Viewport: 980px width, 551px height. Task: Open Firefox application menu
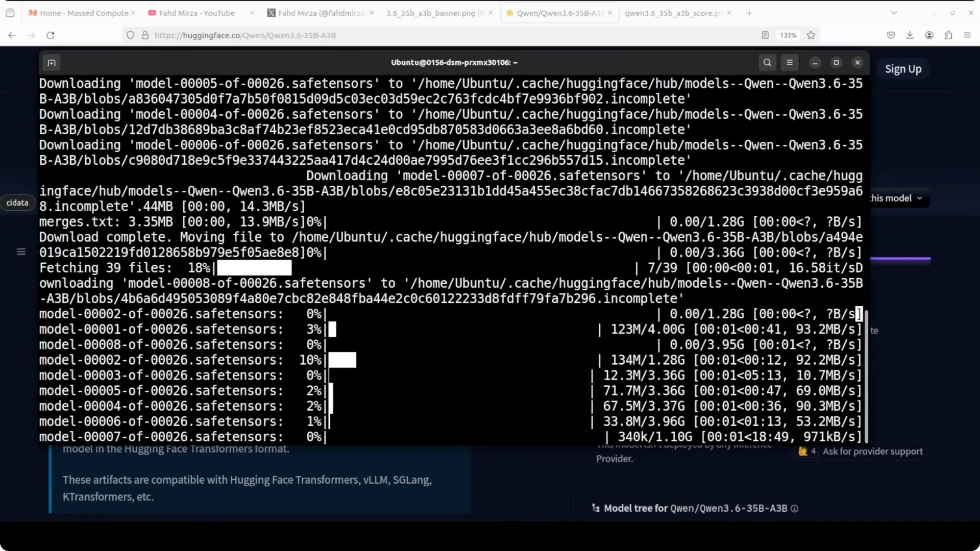[967, 35]
